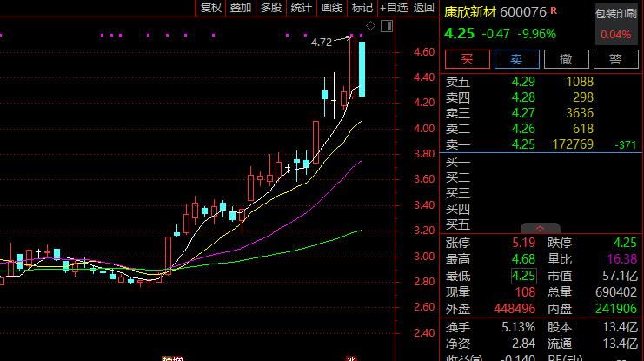Open the 叠加 overlay option

coord(241,8)
